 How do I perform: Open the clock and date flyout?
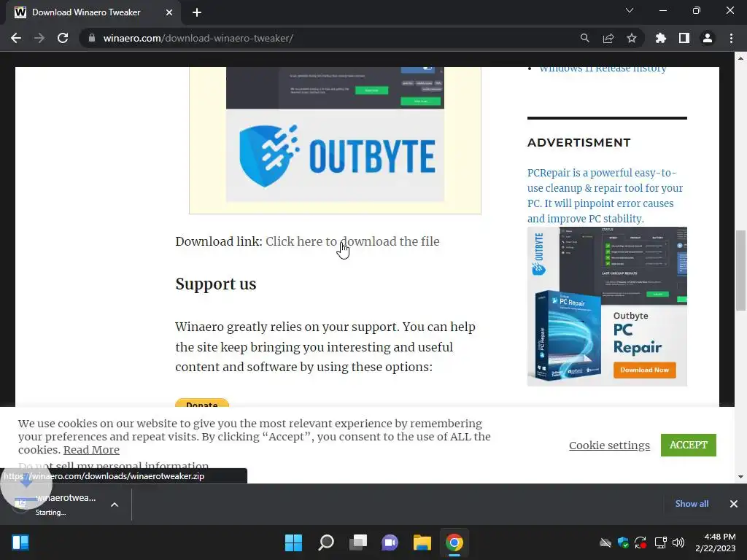(x=716, y=542)
